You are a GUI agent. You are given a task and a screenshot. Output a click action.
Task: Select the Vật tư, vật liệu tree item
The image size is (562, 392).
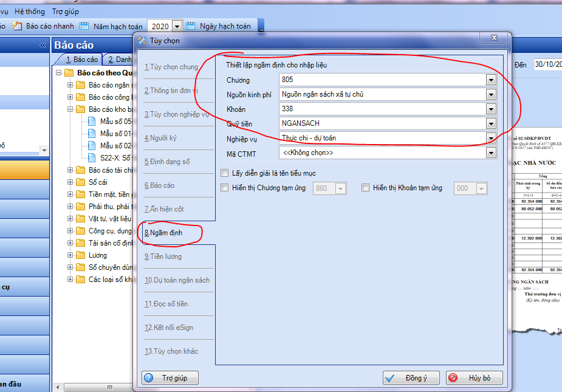coord(110,219)
